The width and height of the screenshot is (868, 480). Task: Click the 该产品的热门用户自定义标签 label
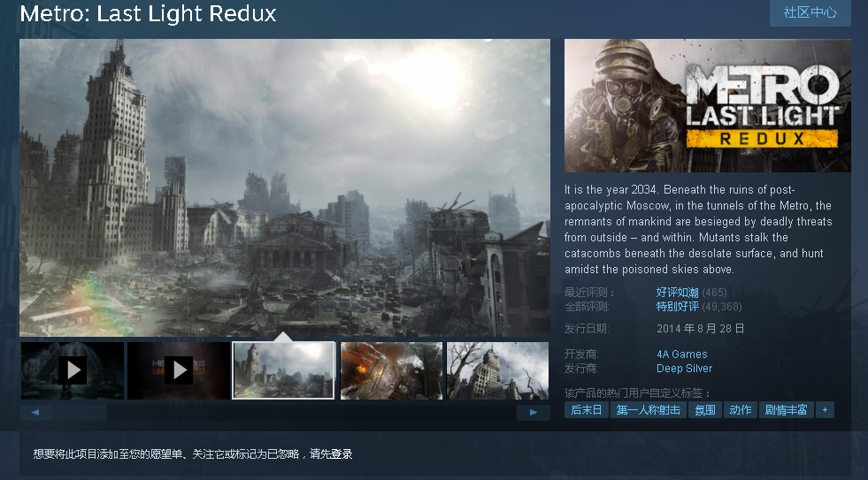point(637,392)
